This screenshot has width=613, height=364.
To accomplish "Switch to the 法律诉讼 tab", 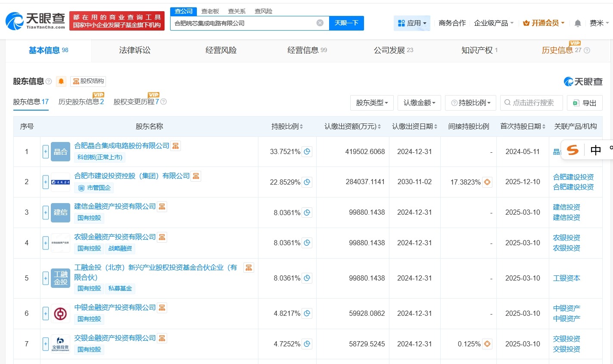I will click(x=134, y=50).
